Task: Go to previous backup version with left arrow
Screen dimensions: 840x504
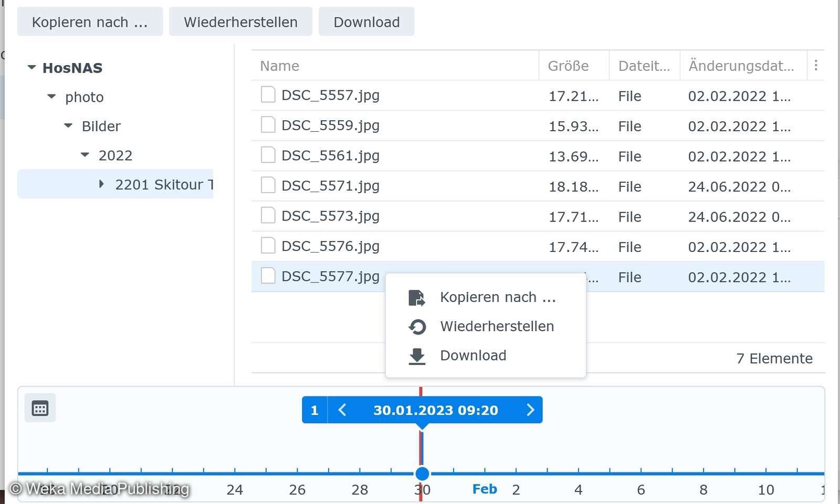Action: coord(342,410)
